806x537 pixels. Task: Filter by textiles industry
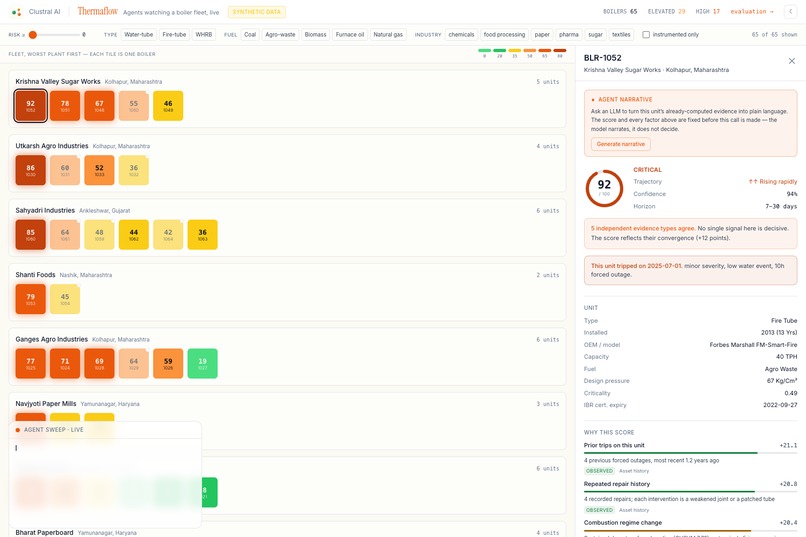pos(621,35)
